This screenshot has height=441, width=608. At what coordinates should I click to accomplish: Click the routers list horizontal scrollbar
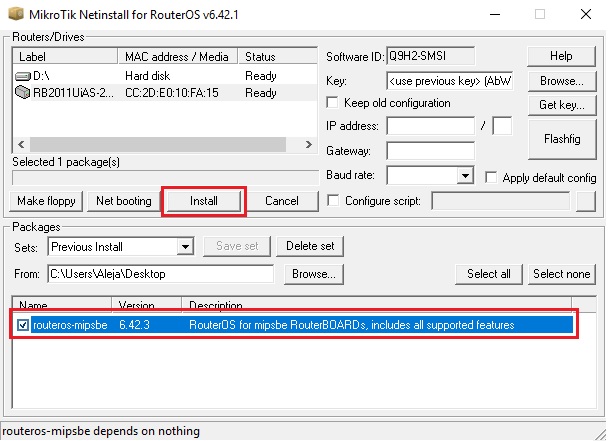click(158, 145)
